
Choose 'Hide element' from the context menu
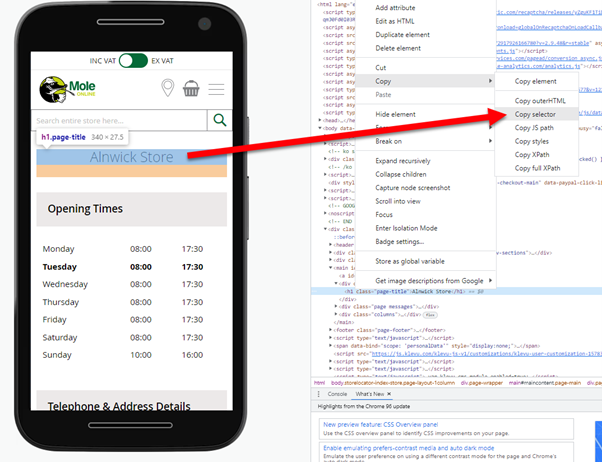click(x=396, y=114)
